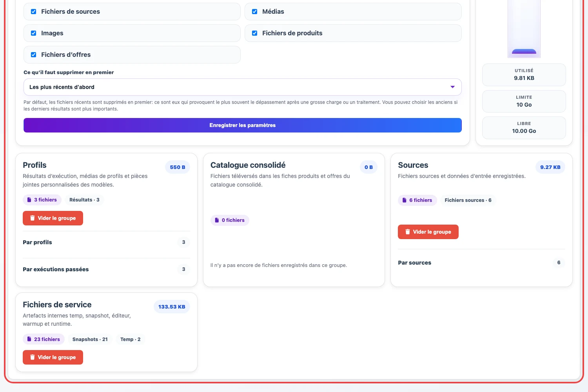Click the 133.53 KB size badge
The height and width of the screenshot is (392, 588).
172,307
